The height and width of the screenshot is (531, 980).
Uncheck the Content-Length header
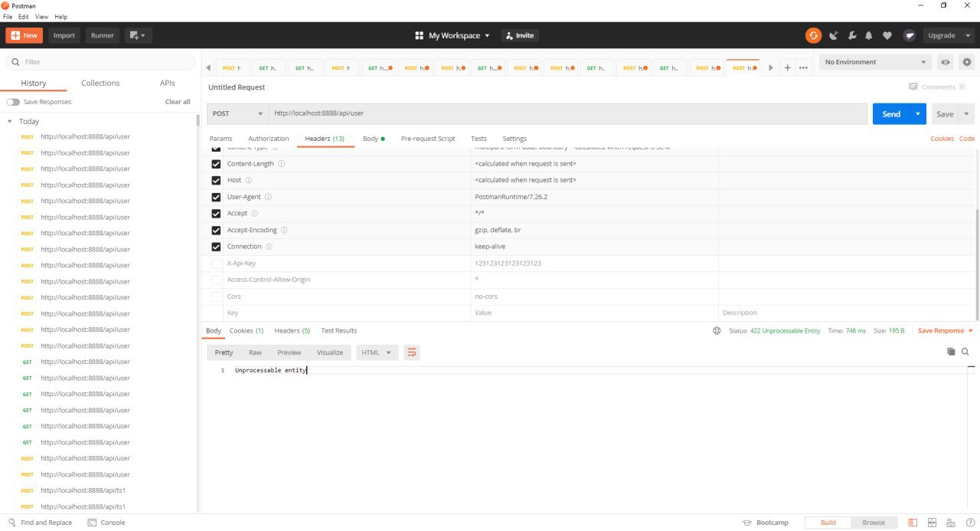[x=216, y=164]
